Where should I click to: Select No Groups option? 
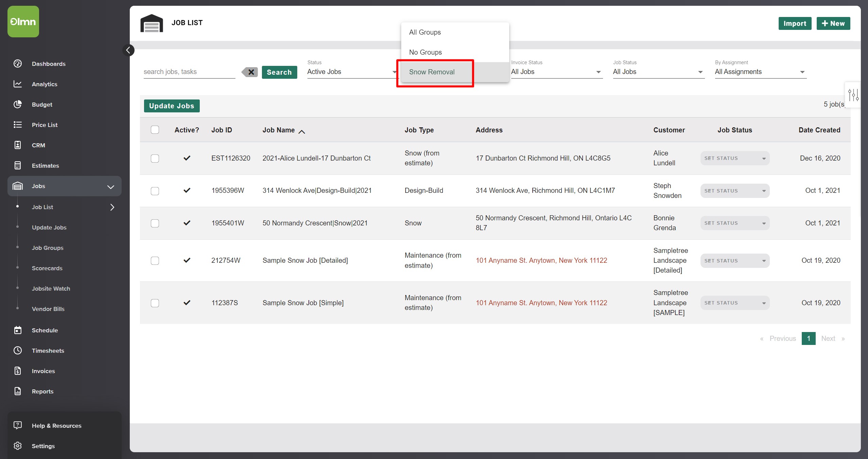click(455, 52)
